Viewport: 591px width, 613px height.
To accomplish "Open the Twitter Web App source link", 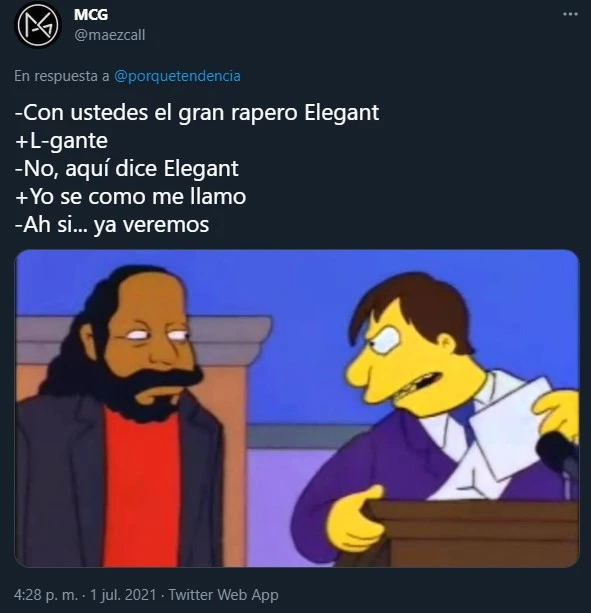I will (x=223, y=595).
